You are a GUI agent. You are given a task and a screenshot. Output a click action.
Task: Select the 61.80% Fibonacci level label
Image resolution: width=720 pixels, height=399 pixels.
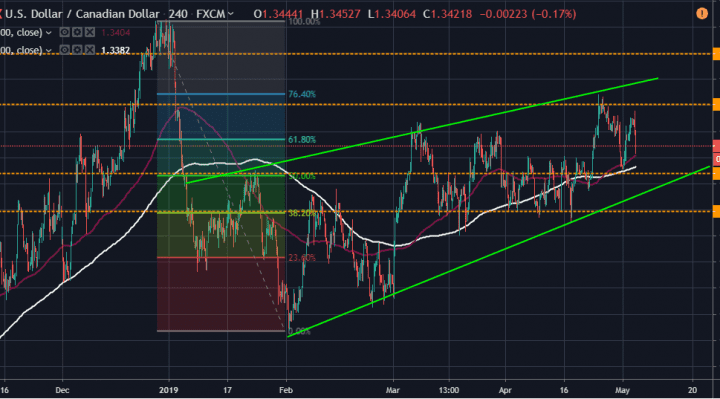pyautogui.click(x=302, y=140)
